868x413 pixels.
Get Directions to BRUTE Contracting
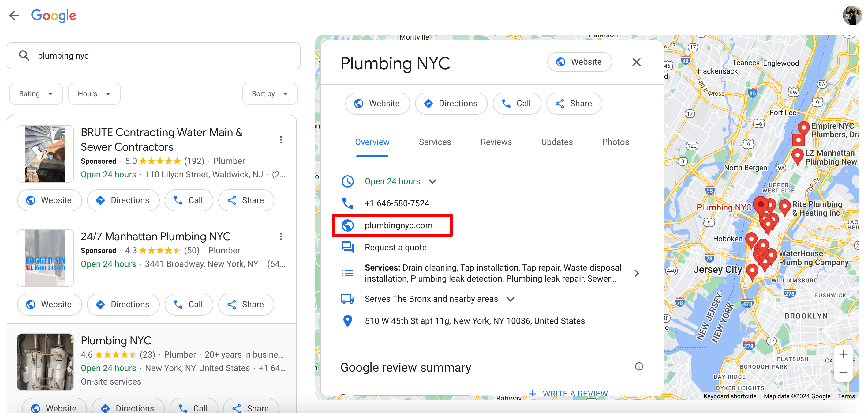click(x=123, y=200)
